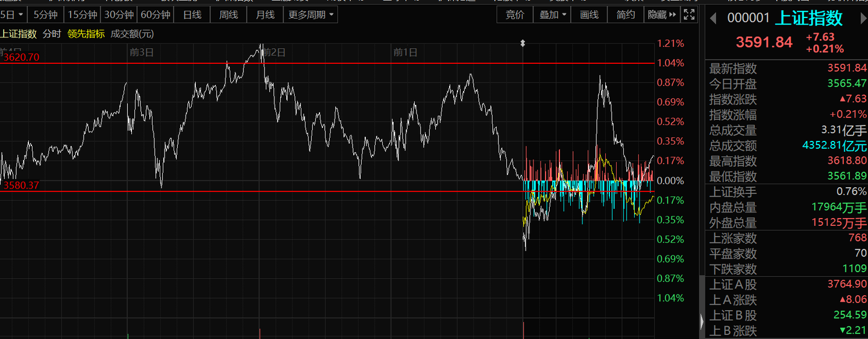The image size is (868, 339).
Task: Select the 最新指数 row
Action: click(x=787, y=69)
